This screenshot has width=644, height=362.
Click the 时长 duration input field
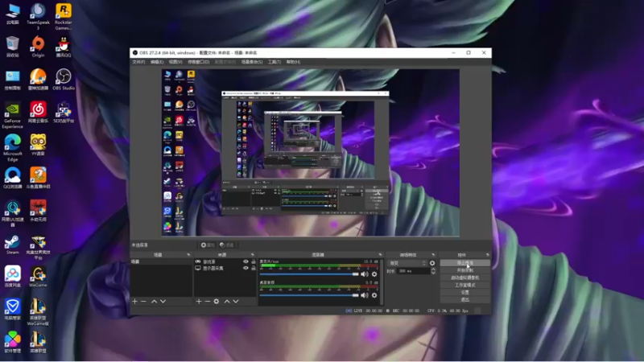pyautogui.click(x=413, y=271)
